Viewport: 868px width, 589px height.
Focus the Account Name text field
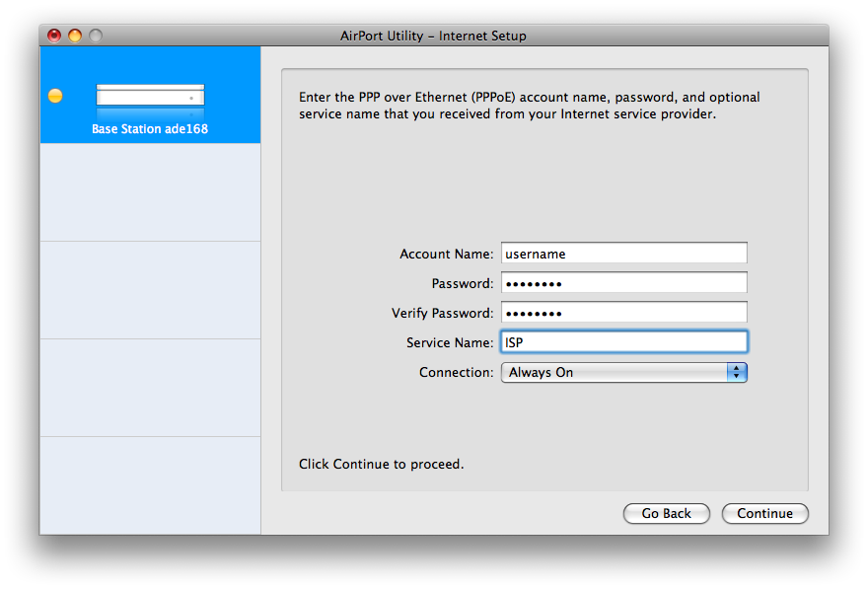click(x=623, y=254)
